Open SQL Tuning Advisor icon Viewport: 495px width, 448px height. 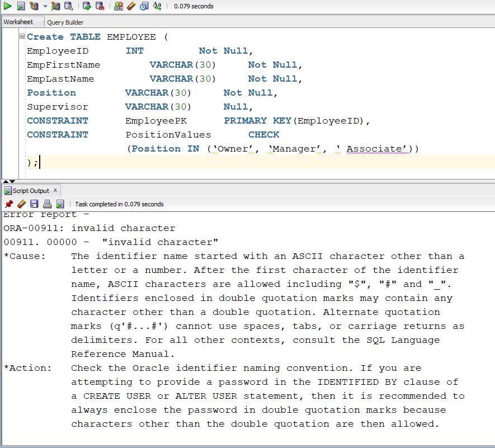click(x=68, y=6)
